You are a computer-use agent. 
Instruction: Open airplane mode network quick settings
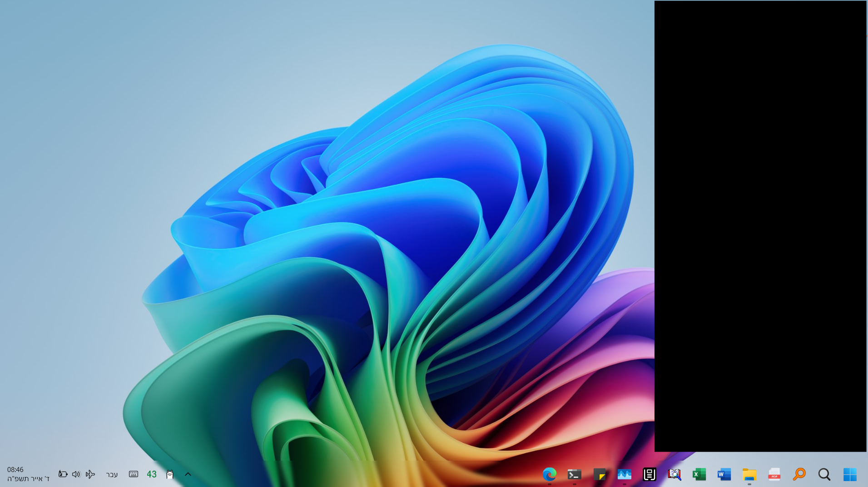point(90,474)
